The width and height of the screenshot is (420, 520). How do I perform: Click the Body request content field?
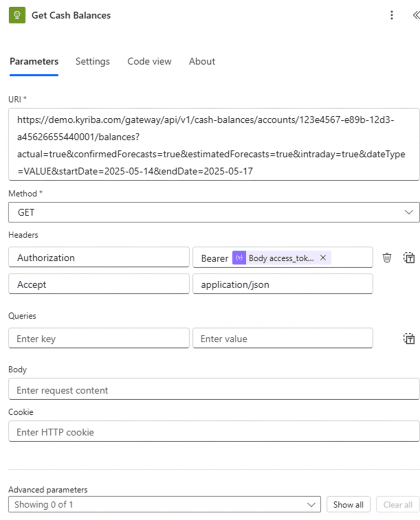(x=214, y=391)
